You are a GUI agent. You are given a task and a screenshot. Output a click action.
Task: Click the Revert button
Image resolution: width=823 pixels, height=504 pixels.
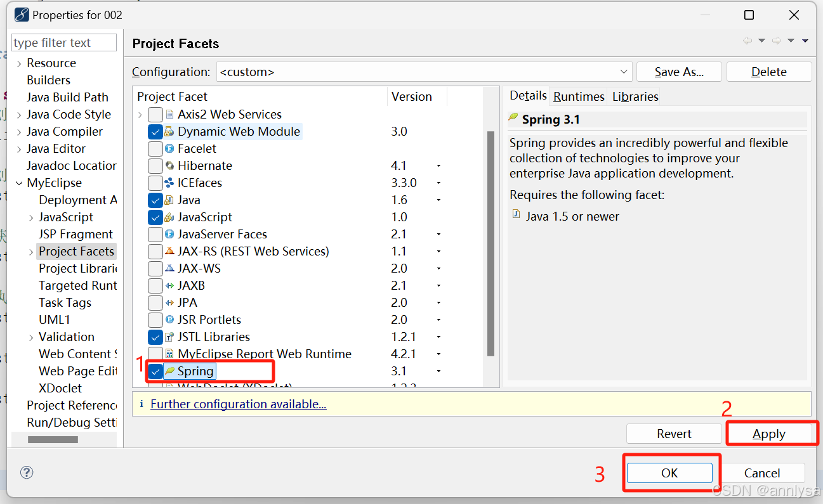tap(674, 434)
